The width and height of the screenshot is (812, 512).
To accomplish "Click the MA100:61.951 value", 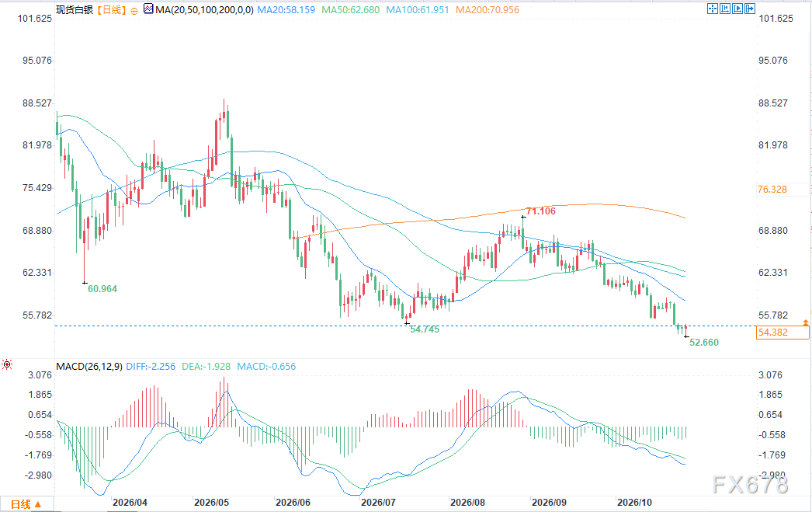I will click(x=418, y=10).
